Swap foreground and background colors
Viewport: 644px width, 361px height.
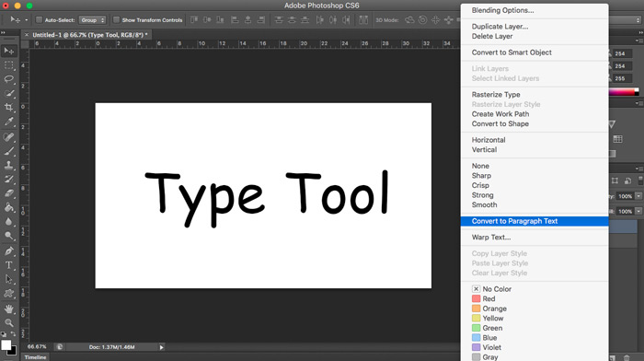[x=14, y=334]
